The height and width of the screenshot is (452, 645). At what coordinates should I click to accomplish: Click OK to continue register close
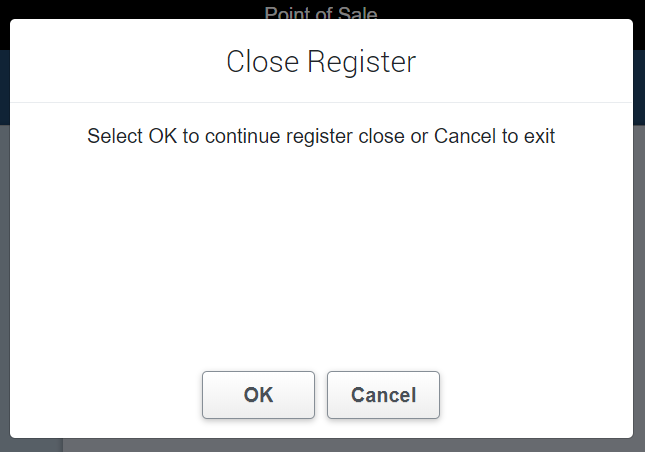coord(258,395)
